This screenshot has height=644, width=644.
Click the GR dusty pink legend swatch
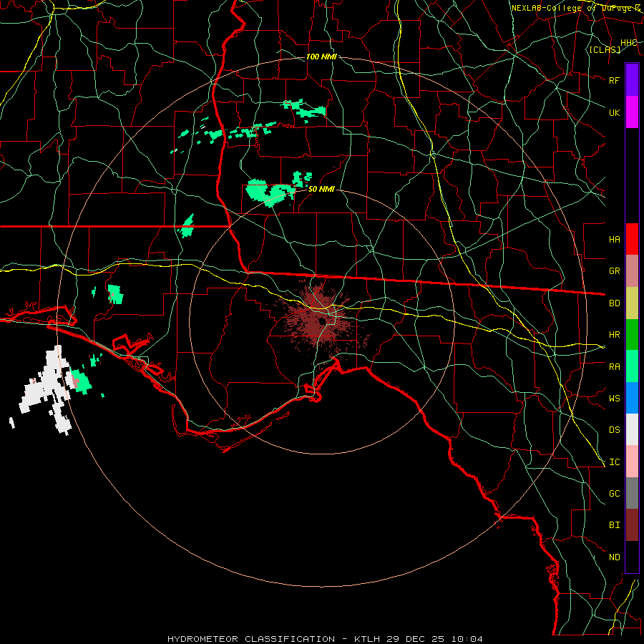pos(632,271)
